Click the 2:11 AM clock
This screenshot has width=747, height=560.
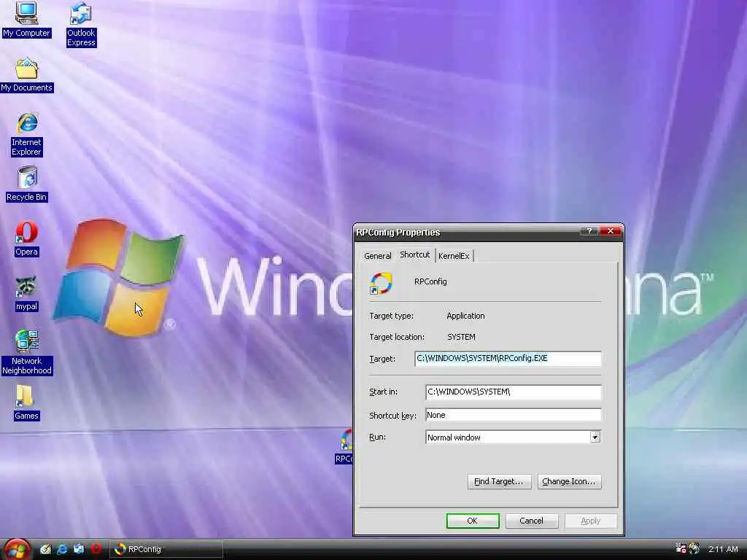pos(723,549)
